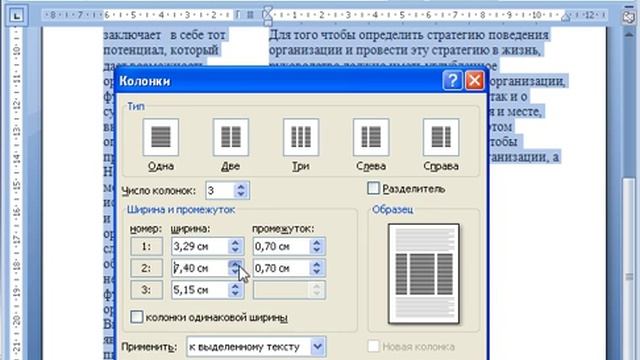Decrease column 3 width with the down arrow
Viewport: 640px width, 360px height.
pyautogui.click(x=236, y=294)
